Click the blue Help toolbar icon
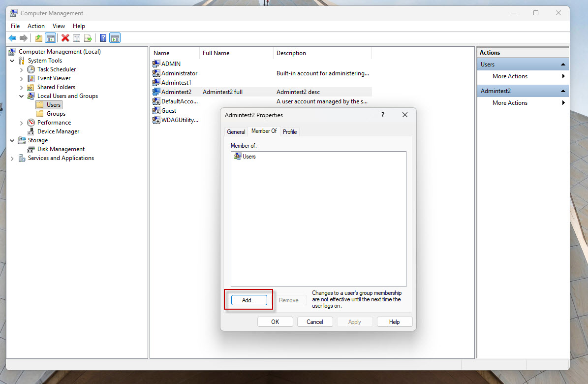588x384 pixels. pos(103,38)
